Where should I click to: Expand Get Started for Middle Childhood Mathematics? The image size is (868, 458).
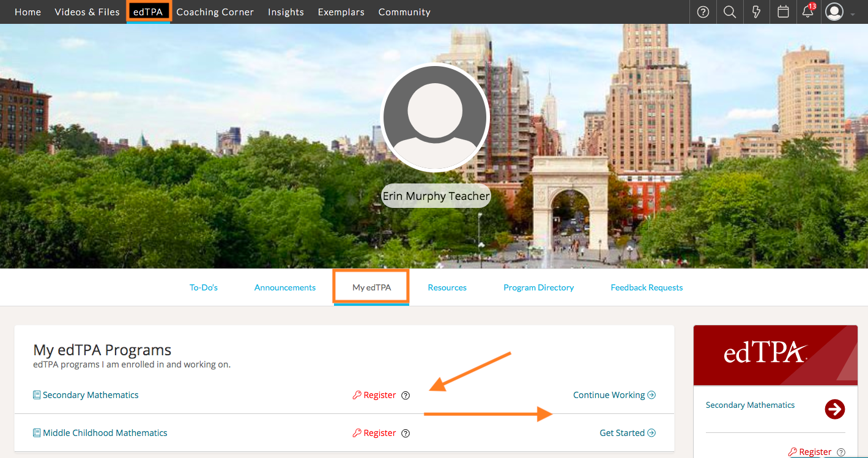(628, 432)
